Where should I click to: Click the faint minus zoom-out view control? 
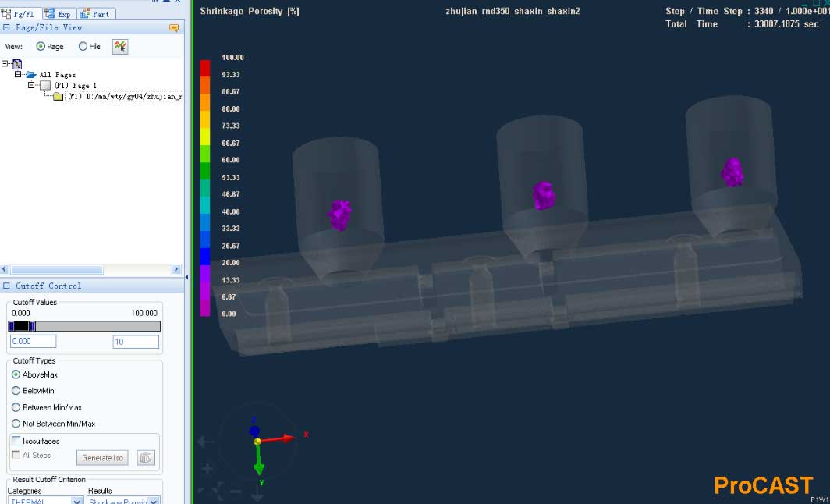(x=236, y=492)
